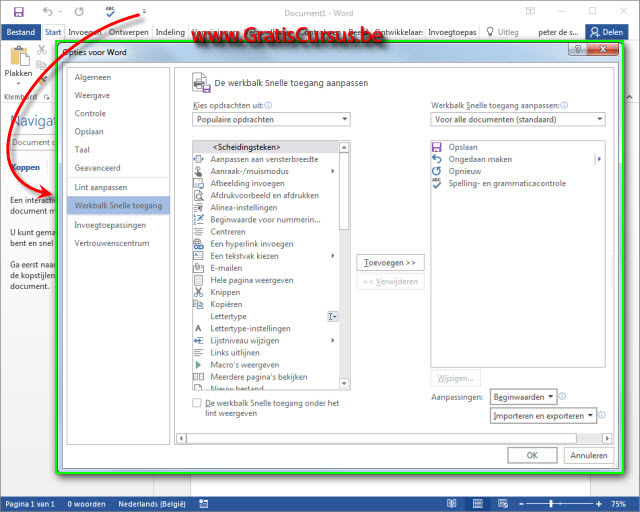
Task: Select Lettertype command in list
Action: pos(265,316)
